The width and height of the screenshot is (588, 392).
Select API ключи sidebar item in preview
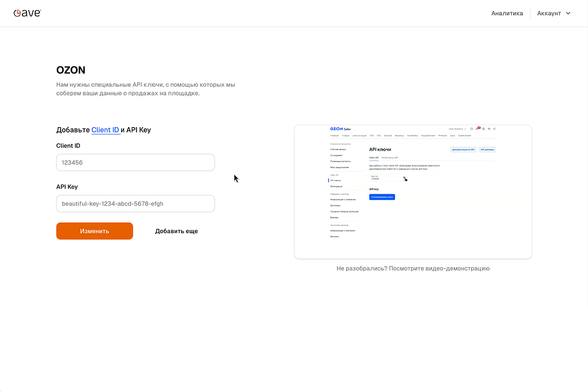tap(336, 180)
